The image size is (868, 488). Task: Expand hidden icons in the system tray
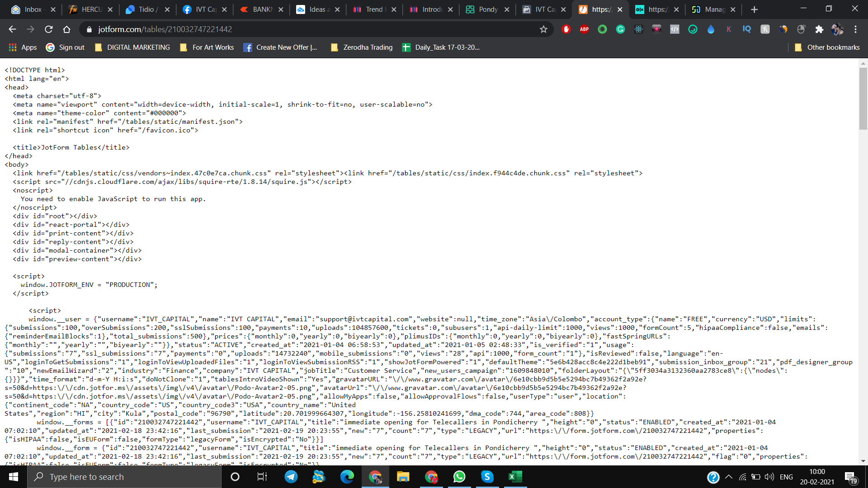tap(729, 477)
